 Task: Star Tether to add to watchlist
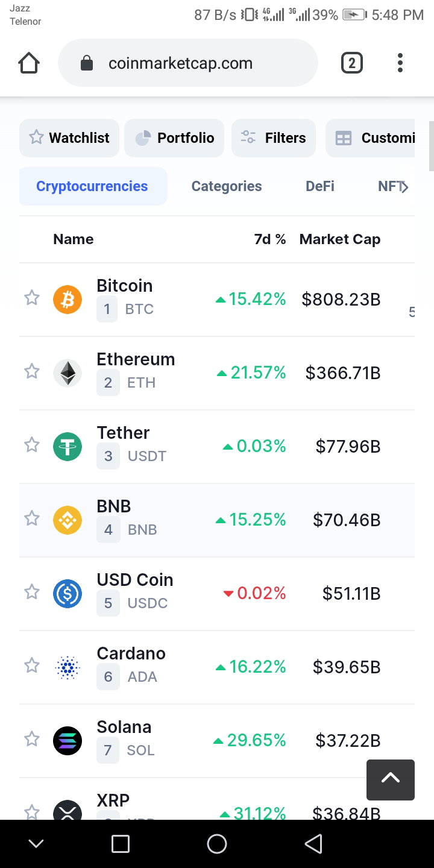[32, 445]
